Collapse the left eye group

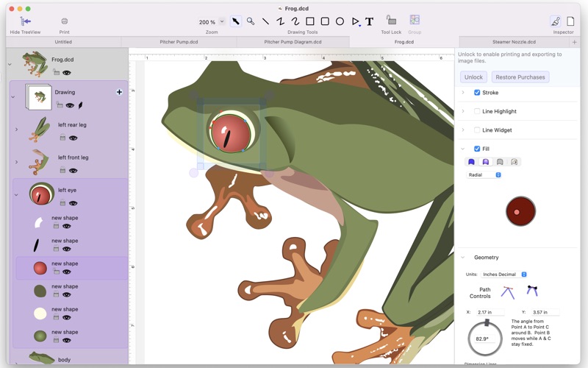[x=16, y=195]
